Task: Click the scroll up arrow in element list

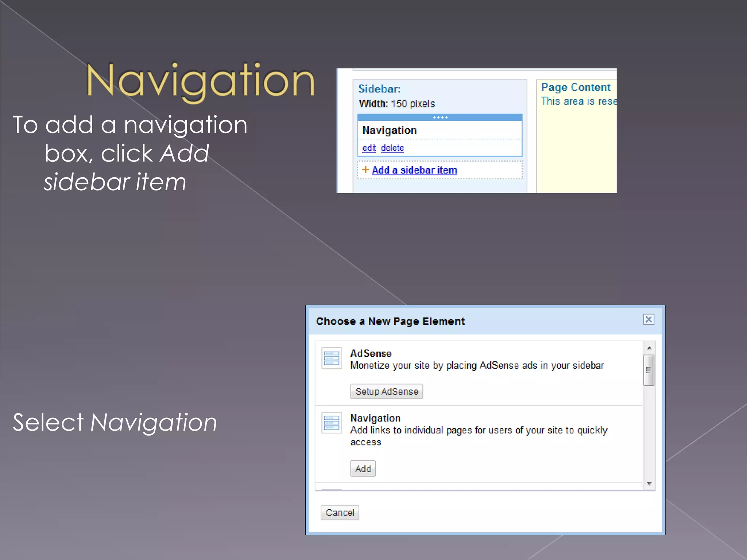Action: pyautogui.click(x=649, y=348)
